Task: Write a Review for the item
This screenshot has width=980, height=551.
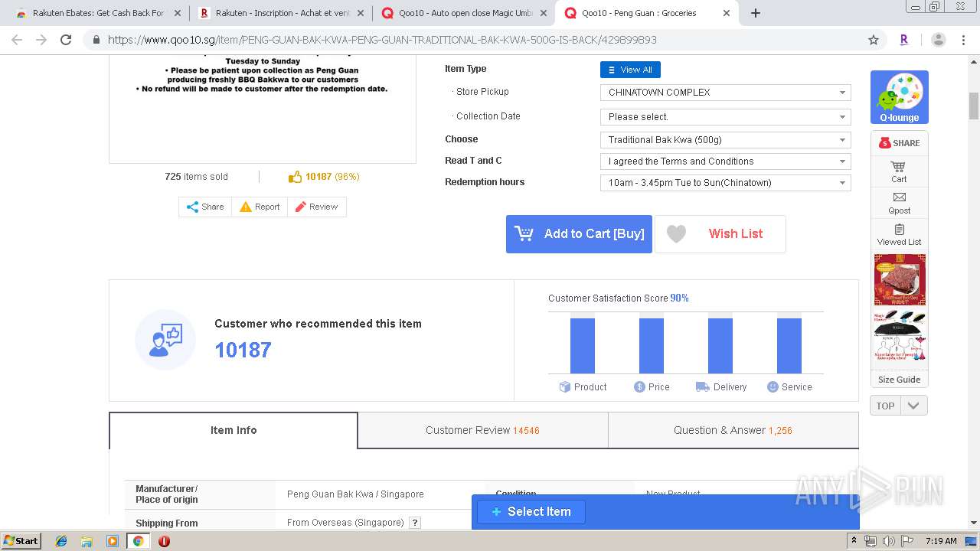Action: coord(316,207)
